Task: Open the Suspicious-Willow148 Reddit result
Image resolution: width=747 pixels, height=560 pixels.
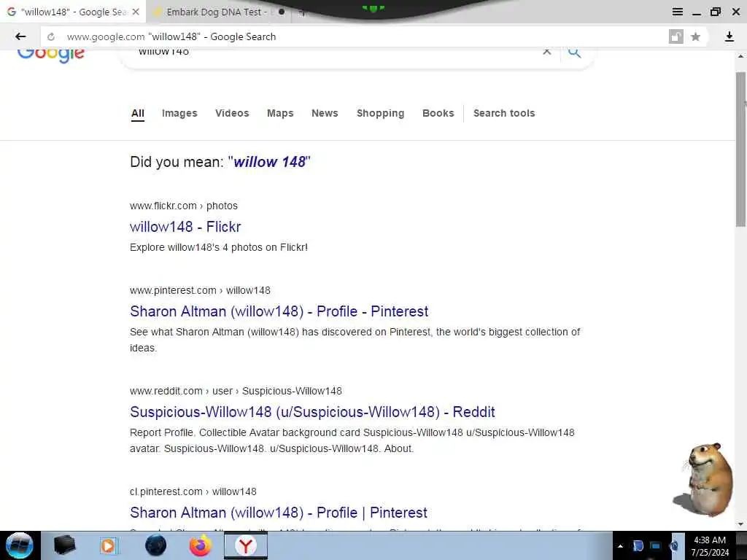Action: point(312,412)
